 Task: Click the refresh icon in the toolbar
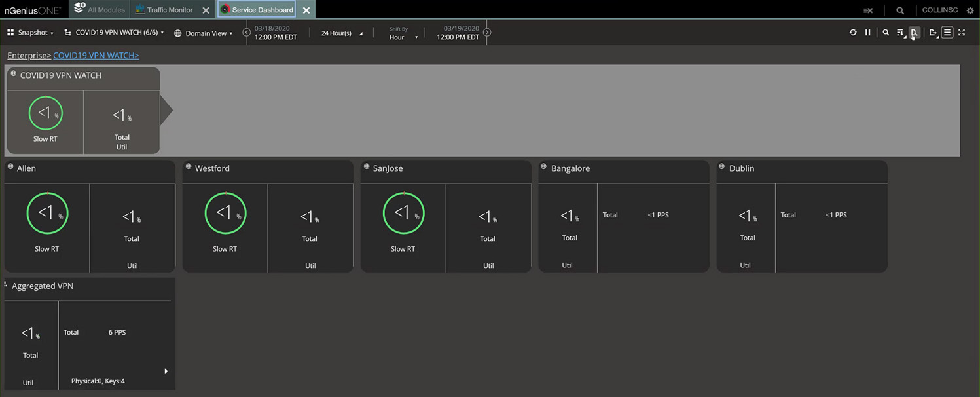[x=853, y=33]
